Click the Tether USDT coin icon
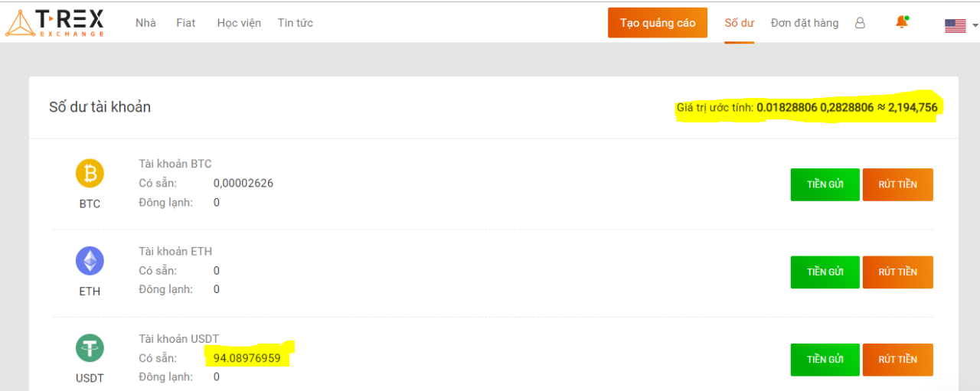 [90, 349]
